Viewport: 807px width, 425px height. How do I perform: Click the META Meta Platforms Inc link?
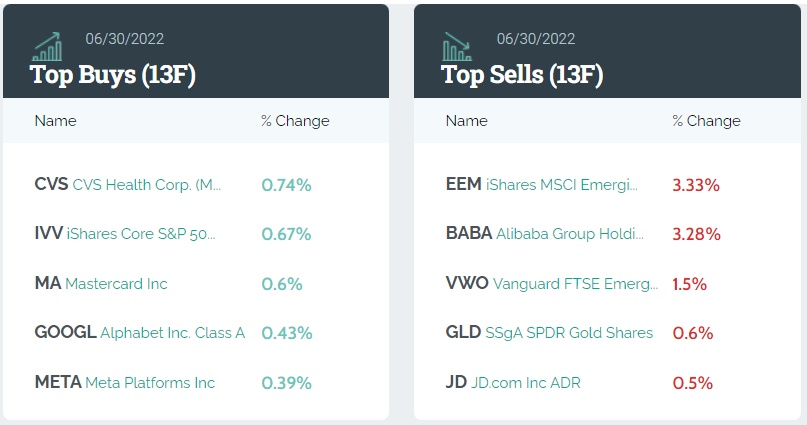pyautogui.click(x=125, y=383)
